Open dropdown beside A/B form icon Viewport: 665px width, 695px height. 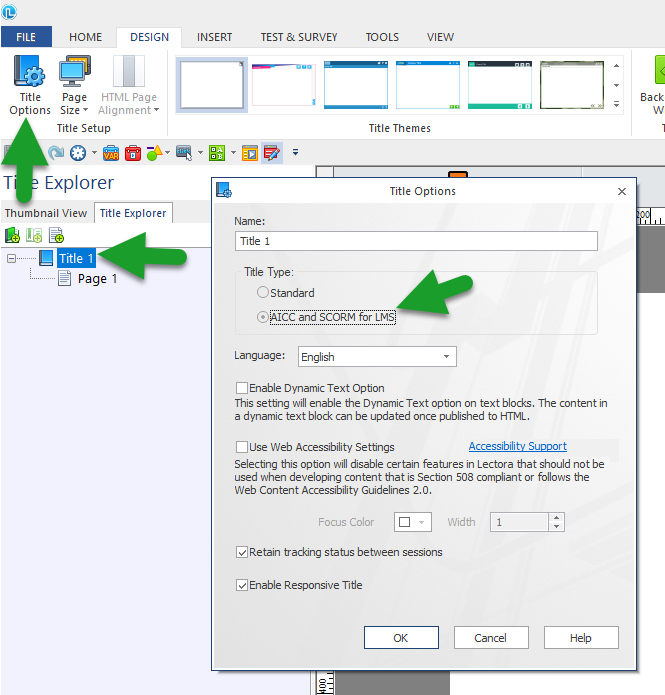pyautogui.click(x=233, y=153)
